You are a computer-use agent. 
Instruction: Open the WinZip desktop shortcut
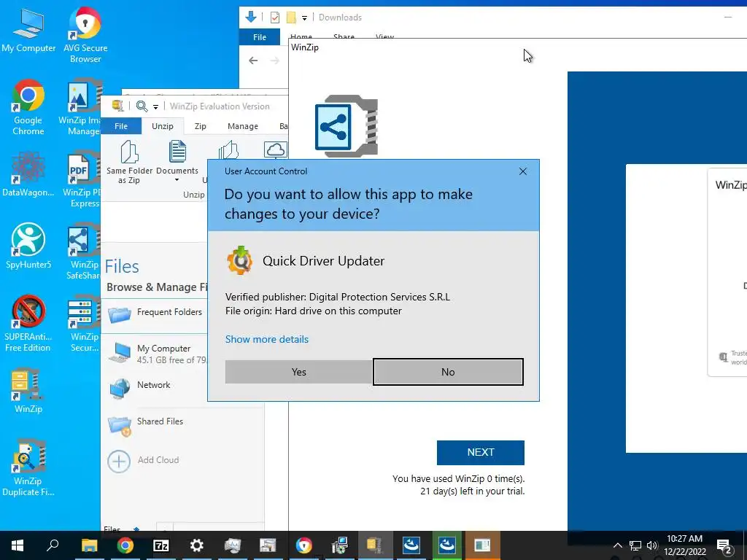pos(28,391)
